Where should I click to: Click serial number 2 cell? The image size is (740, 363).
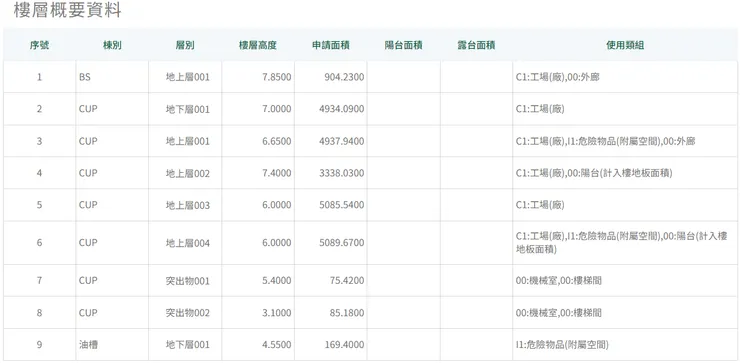click(40, 109)
